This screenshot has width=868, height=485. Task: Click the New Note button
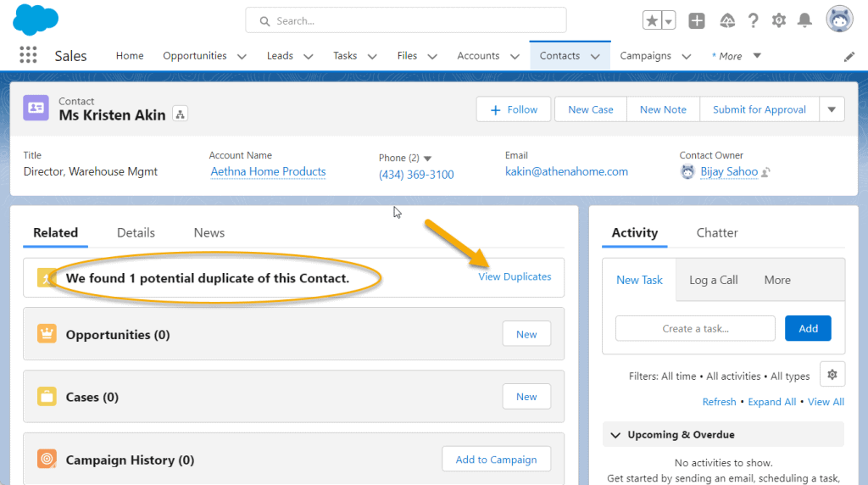(x=663, y=109)
